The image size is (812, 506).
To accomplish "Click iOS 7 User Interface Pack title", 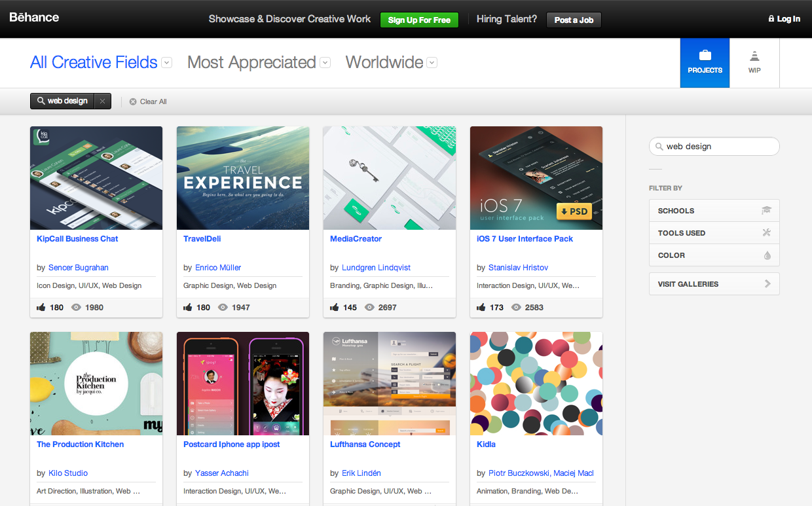I will point(525,239).
